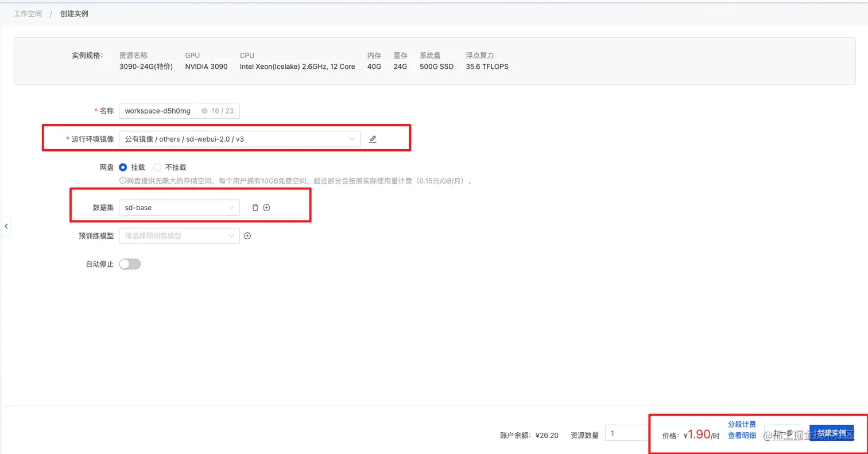868x454 pixels.
Task: Click the workspace-d5h0mg name field
Action: tap(179, 111)
